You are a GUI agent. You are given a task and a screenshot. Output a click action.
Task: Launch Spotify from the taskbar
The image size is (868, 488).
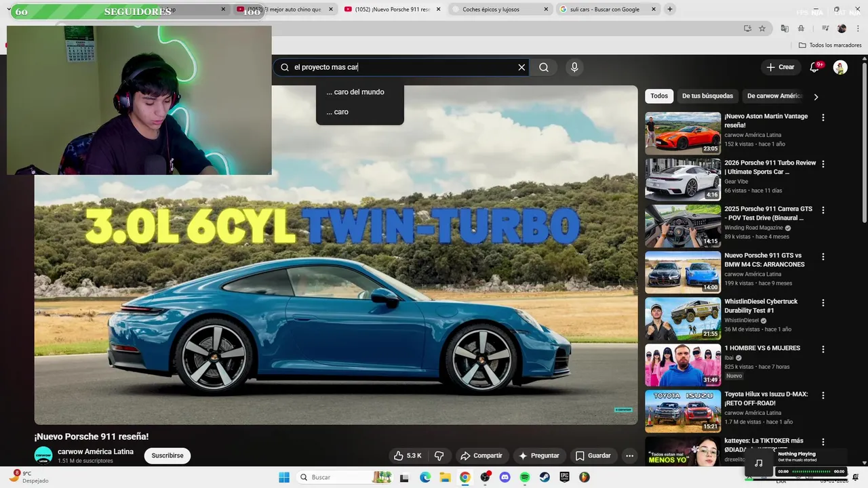[524, 477]
